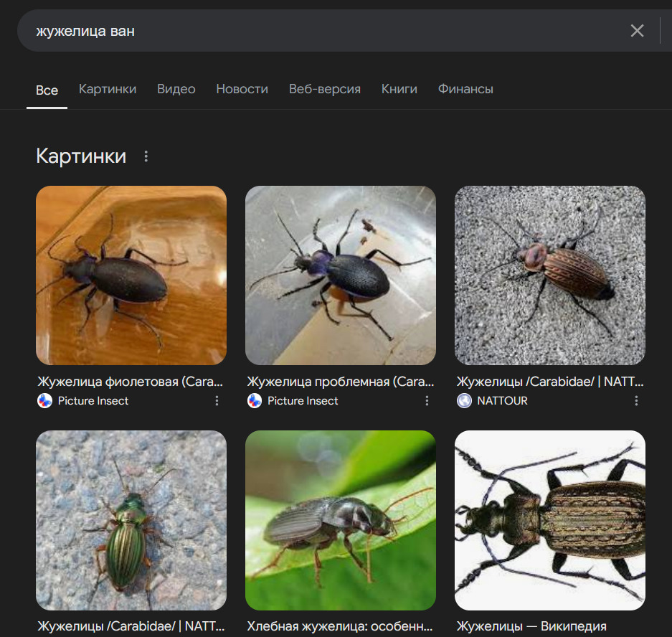672x637 pixels.
Task: Click the Картинки section heading
Action: pyautogui.click(x=81, y=156)
